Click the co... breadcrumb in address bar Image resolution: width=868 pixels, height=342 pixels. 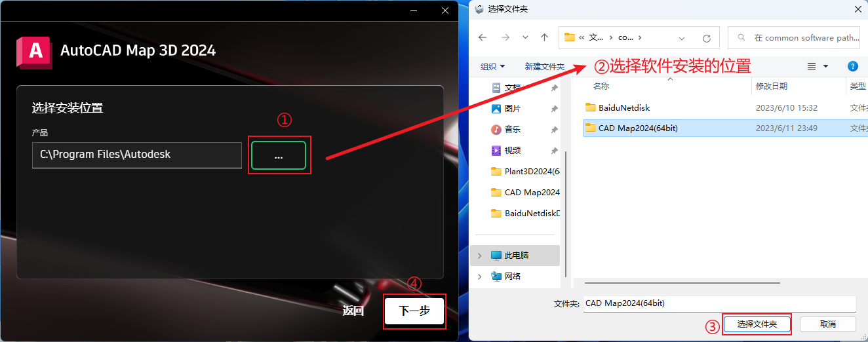[625, 37]
